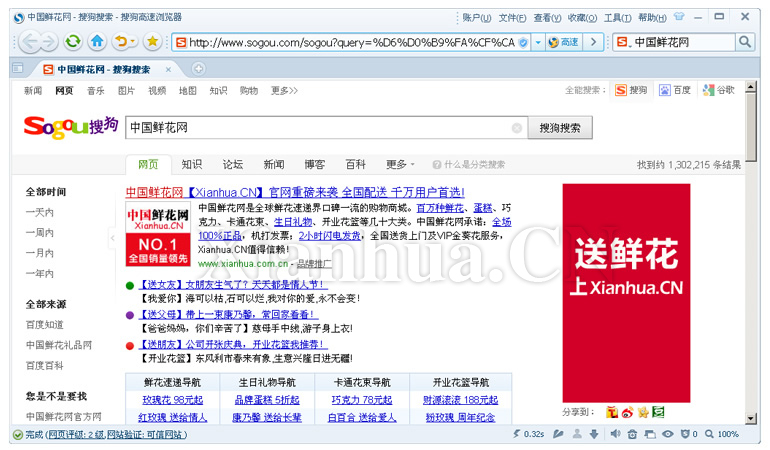Image resolution: width=770 pixels, height=450 pixels.
Task: Open the 收藏 menu
Action: [x=582, y=18]
